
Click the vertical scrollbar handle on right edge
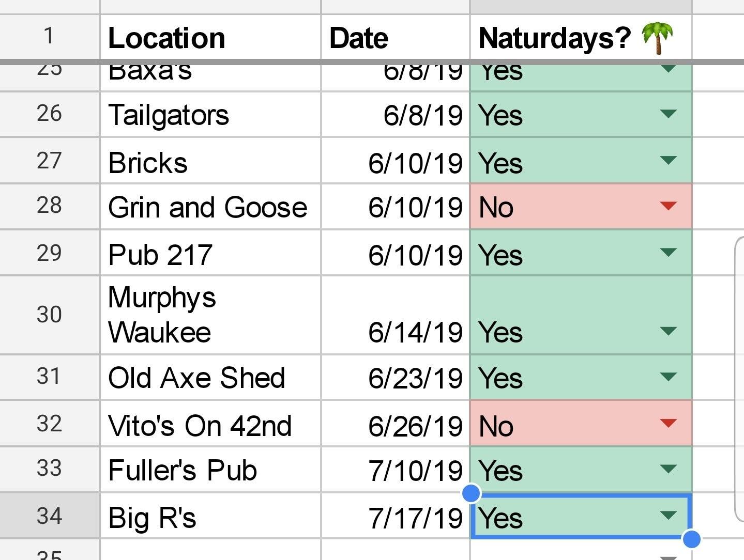(x=739, y=380)
